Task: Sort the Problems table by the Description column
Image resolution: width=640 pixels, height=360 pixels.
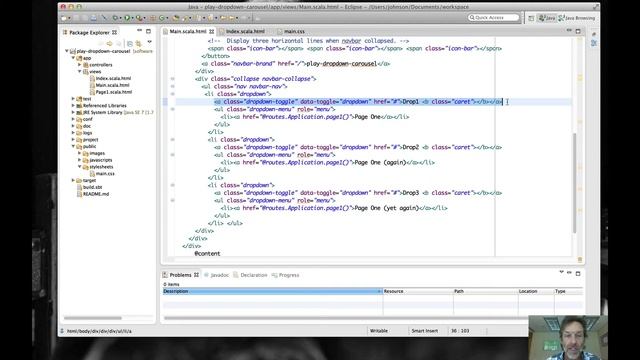Action: [272, 291]
